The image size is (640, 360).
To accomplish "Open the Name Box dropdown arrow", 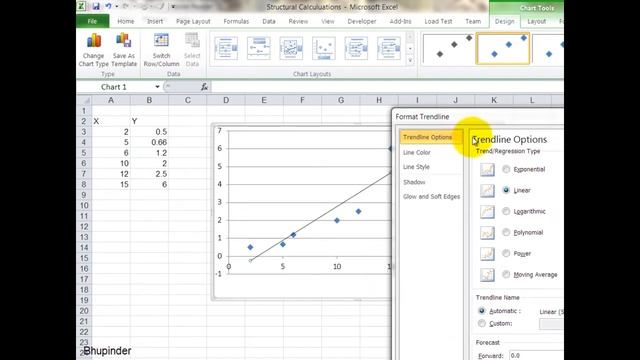I will click(157, 87).
